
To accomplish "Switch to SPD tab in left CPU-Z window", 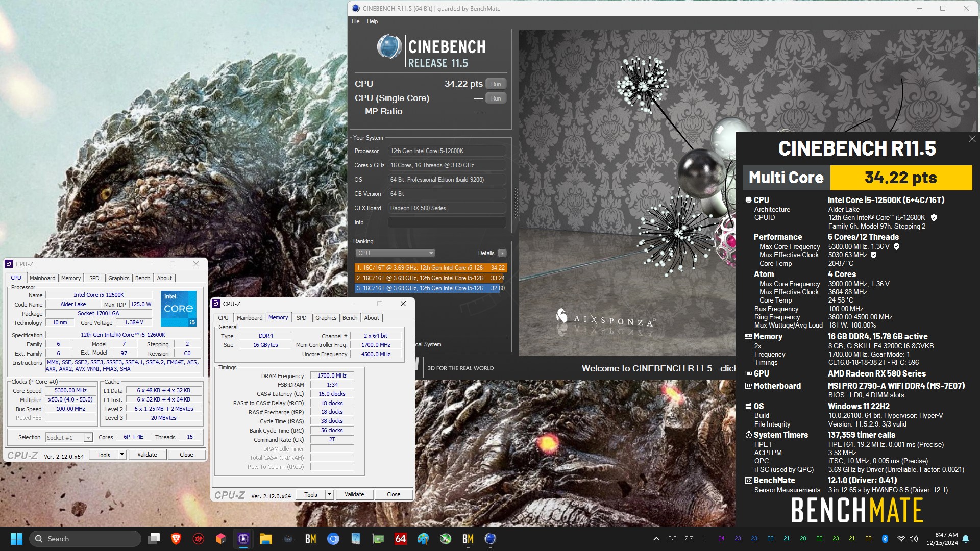I will click(94, 278).
